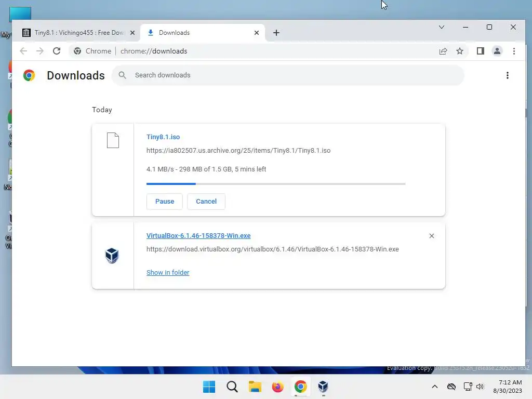
Task: Click the browser forward arrow
Action: click(39, 51)
